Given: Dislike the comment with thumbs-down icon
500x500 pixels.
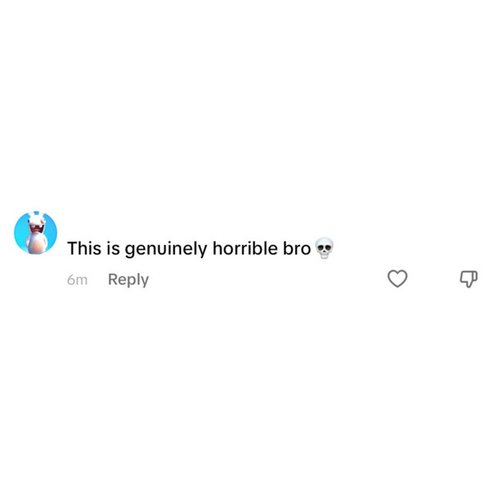Looking at the screenshot, I should pos(469,279).
